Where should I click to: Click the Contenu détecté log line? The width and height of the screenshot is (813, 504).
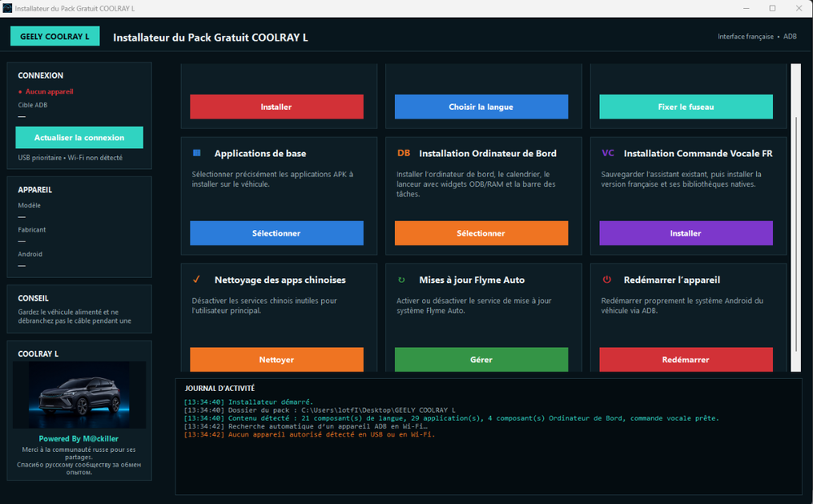pos(451,419)
